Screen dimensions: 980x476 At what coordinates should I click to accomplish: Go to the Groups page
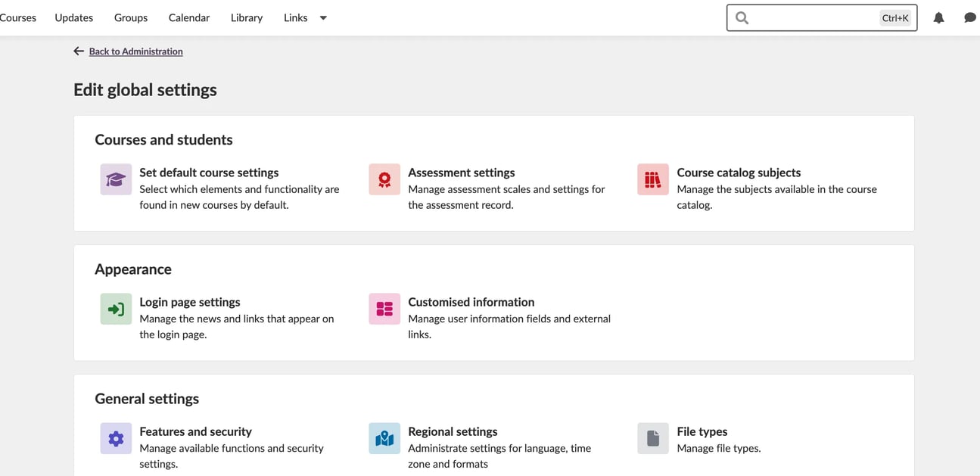coord(131,17)
